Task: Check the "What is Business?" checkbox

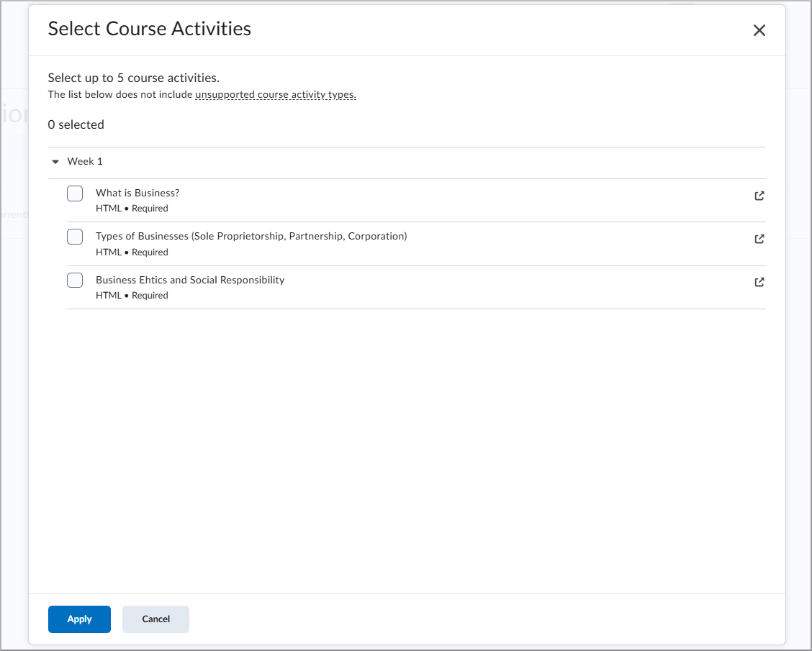Action: click(x=75, y=193)
